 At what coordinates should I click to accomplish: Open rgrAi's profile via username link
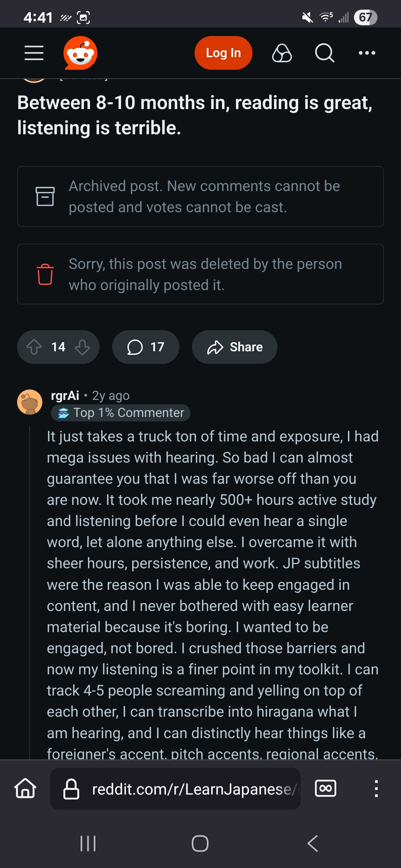(65, 396)
